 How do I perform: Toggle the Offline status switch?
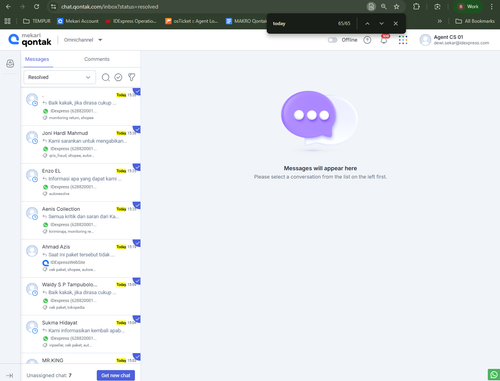(332, 40)
